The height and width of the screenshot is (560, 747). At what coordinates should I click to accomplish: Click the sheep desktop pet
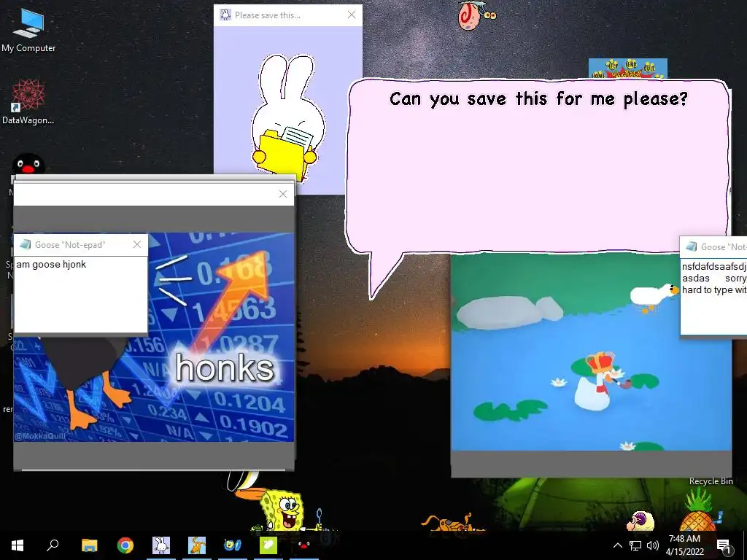tap(640, 521)
